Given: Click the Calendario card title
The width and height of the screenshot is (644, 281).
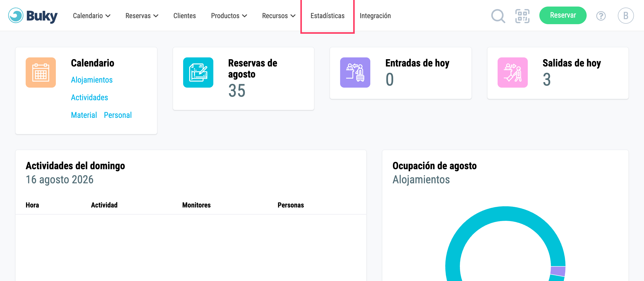Looking at the screenshot, I should click(x=93, y=63).
